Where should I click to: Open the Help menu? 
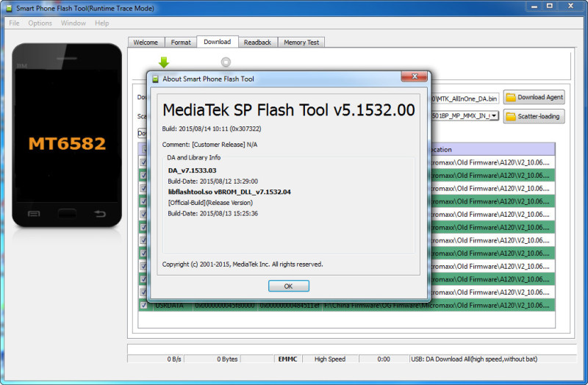(x=102, y=24)
